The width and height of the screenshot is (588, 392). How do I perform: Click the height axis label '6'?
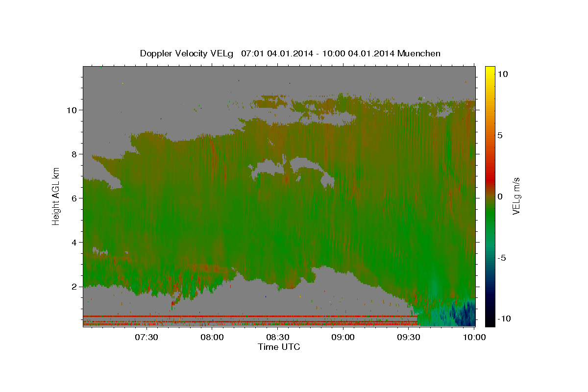(x=74, y=198)
